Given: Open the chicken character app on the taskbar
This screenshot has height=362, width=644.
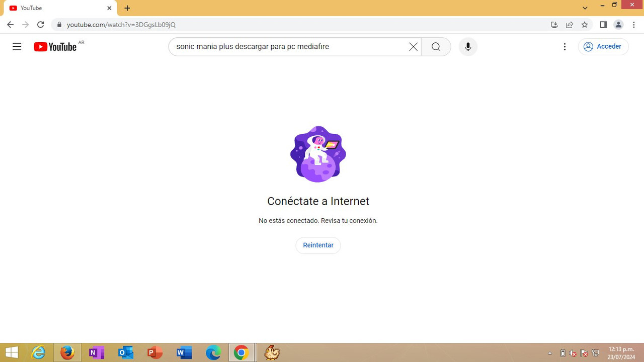Looking at the screenshot, I should 272,352.
